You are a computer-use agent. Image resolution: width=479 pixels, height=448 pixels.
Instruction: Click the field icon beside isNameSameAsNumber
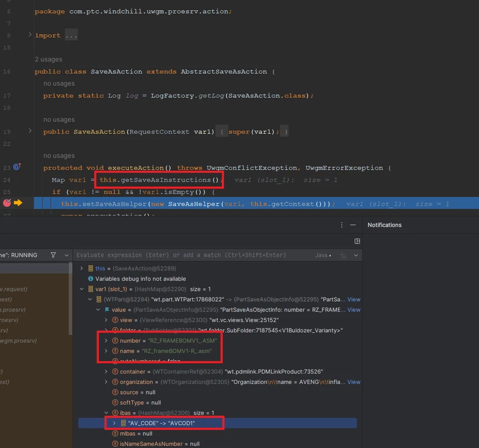(x=115, y=444)
